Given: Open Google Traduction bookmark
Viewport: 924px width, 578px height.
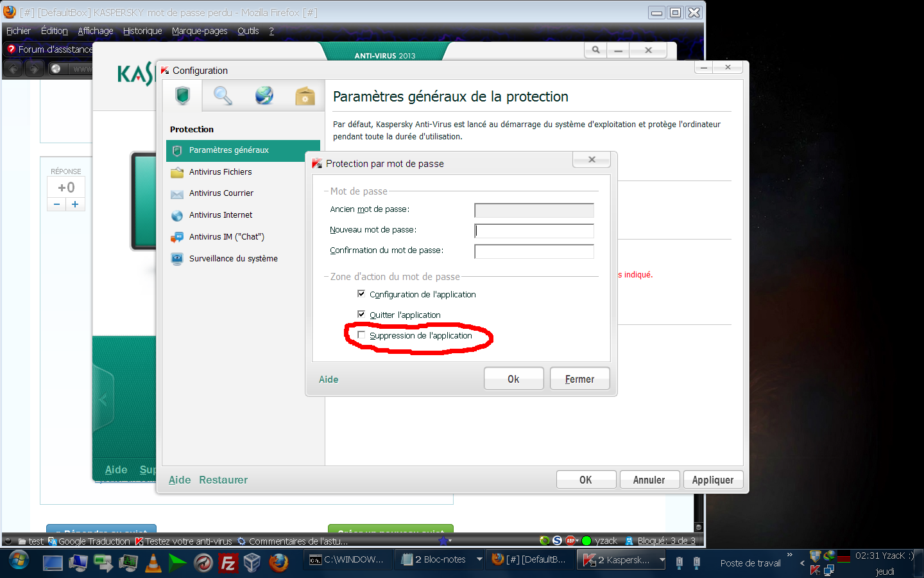Looking at the screenshot, I should pyautogui.click(x=89, y=541).
